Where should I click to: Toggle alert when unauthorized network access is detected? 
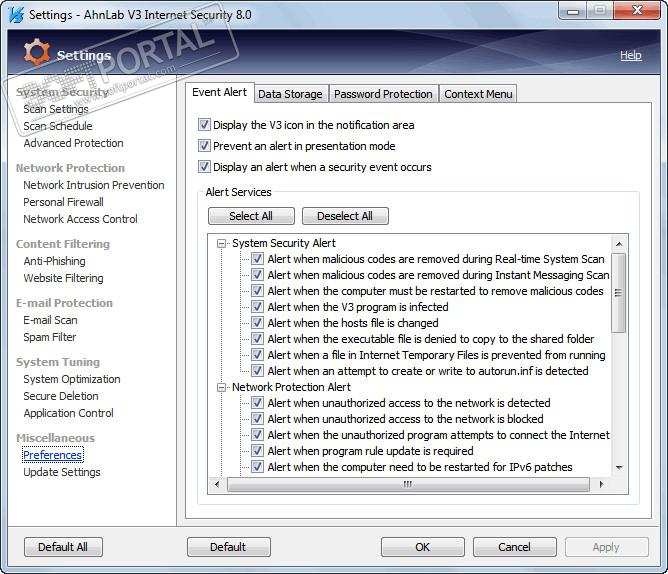(257, 402)
